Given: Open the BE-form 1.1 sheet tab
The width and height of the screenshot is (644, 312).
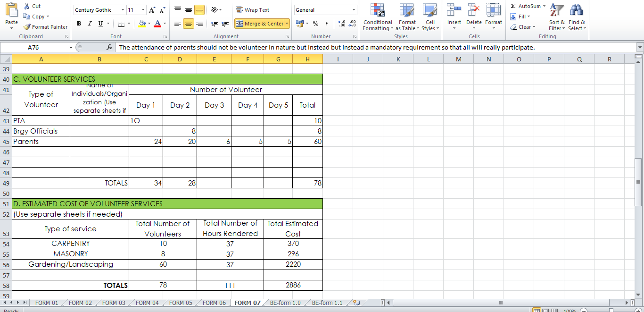Looking at the screenshot, I should (327, 303).
